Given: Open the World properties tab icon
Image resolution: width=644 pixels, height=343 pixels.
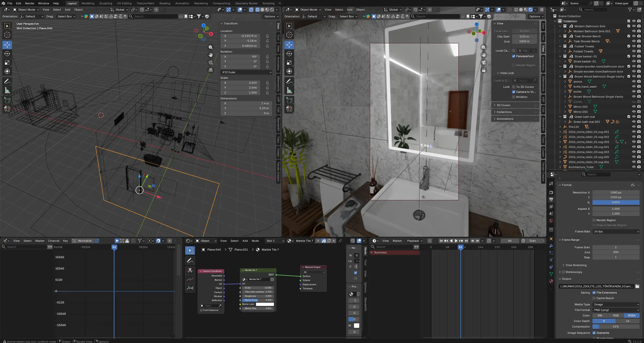Looking at the screenshot, I should 551,221.
